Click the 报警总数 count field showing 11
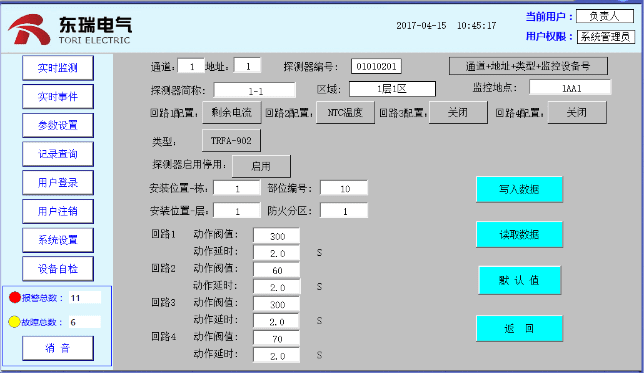 [85, 297]
